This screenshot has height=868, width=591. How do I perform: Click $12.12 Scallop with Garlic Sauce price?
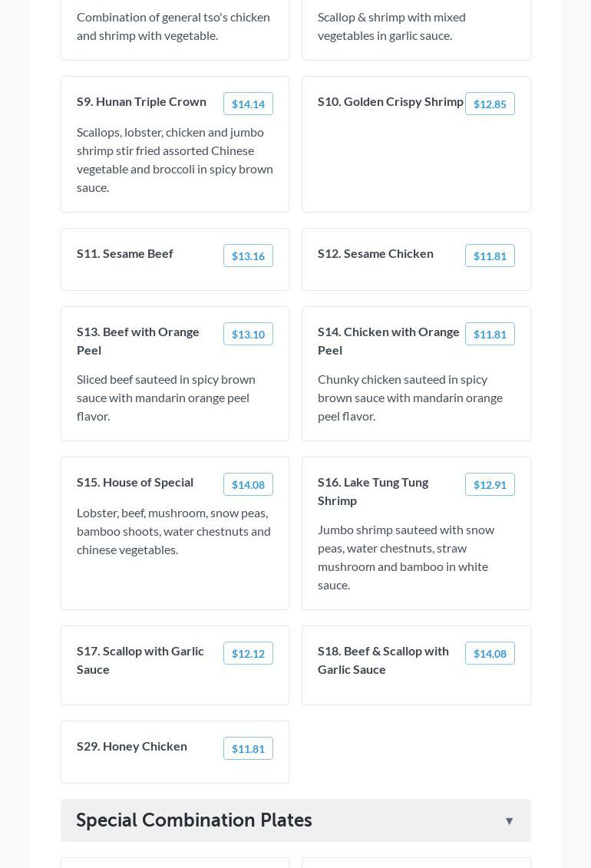248,654
